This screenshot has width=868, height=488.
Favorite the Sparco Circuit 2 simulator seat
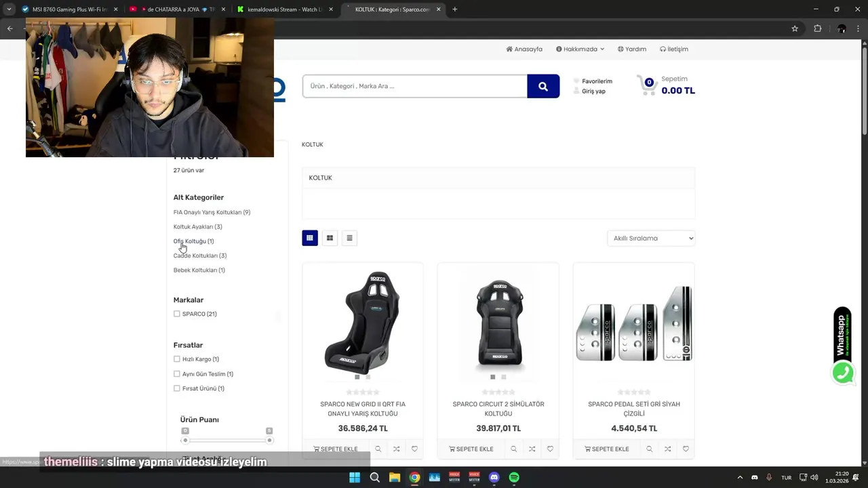click(x=550, y=449)
